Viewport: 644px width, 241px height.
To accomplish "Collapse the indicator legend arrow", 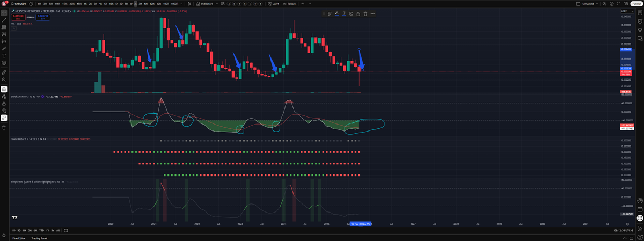I will (x=14, y=28).
